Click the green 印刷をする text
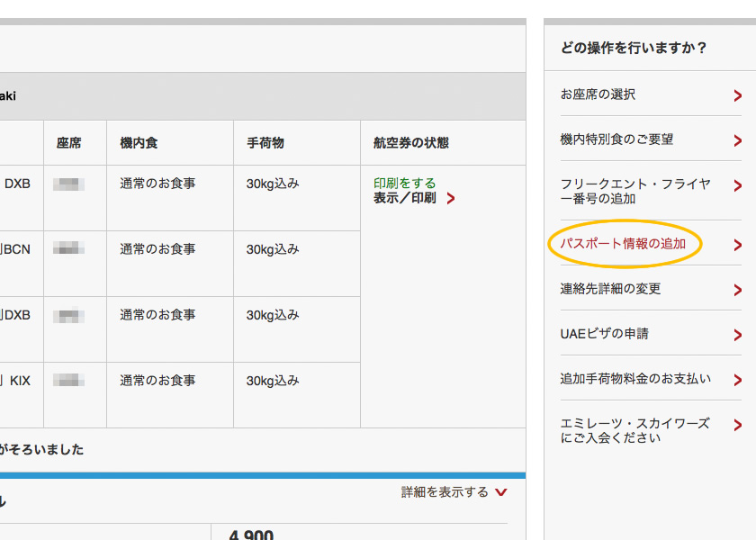This screenshot has height=540, width=756. click(x=404, y=184)
